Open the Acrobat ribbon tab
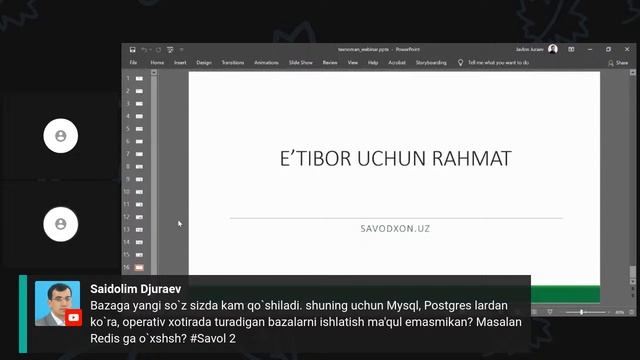The image size is (640, 360). [x=397, y=62]
